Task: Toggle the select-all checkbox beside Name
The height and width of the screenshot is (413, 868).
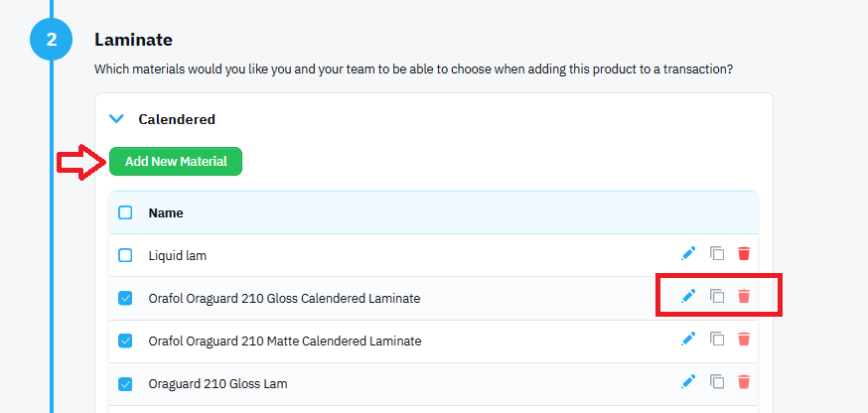Action: [126, 212]
